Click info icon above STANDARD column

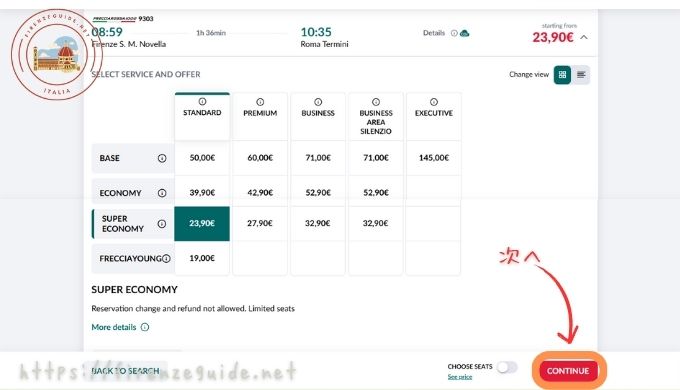(x=202, y=102)
